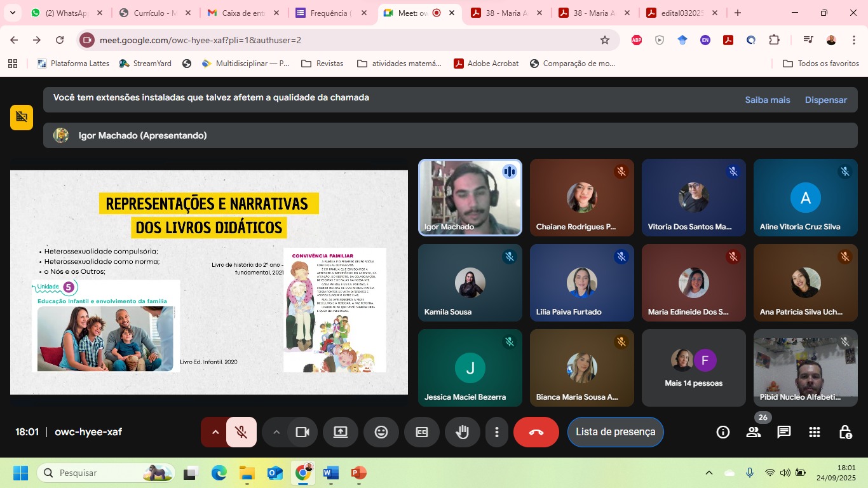This screenshot has height=488, width=868.
Task: Click the Dispensar link
Action: pyautogui.click(x=825, y=100)
